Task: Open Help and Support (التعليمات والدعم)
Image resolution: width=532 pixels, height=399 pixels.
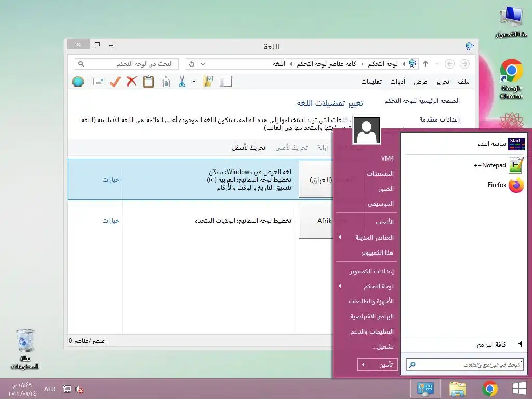Action: pos(372,331)
